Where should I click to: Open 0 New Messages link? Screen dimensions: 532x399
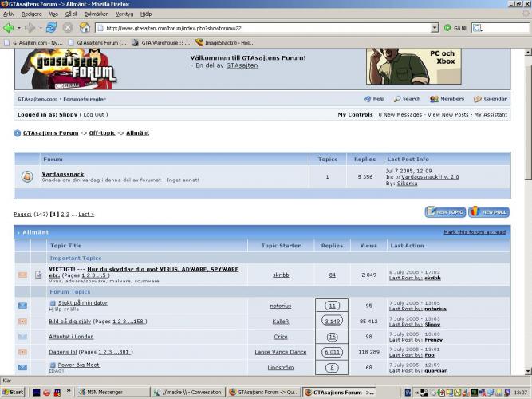(400, 115)
